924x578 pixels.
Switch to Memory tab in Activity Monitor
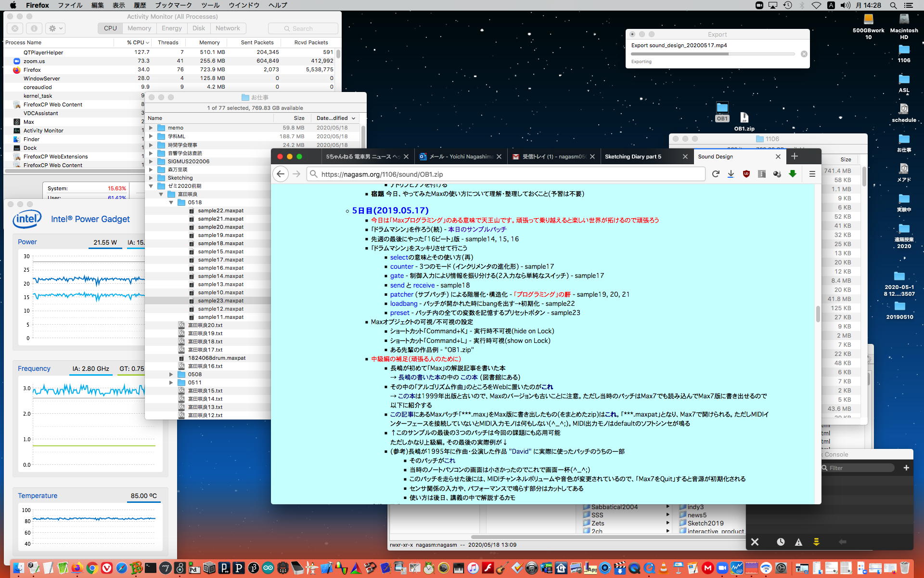[139, 28]
